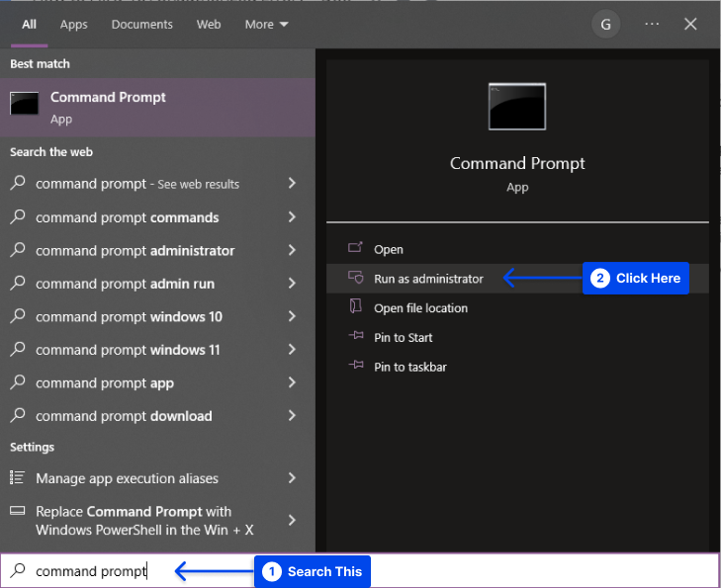Click the pin icon beside Pin to Start

click(x=356, y=336)
